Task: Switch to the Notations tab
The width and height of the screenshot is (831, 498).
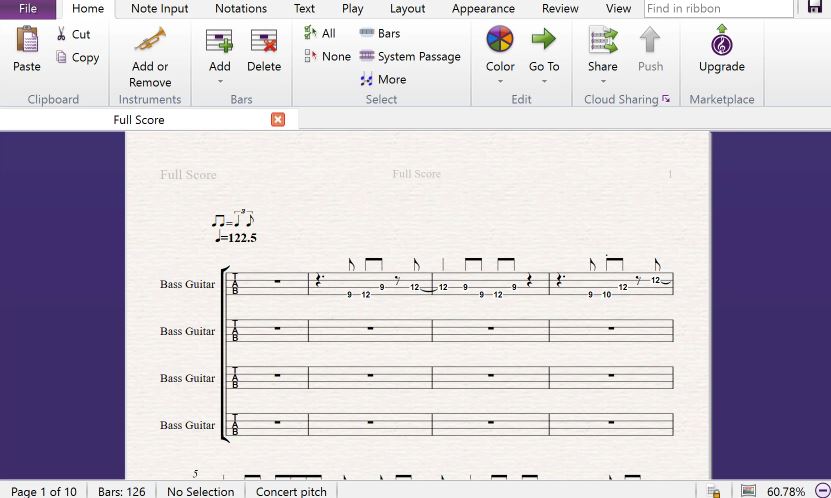Action: click(x=241, y=9)
